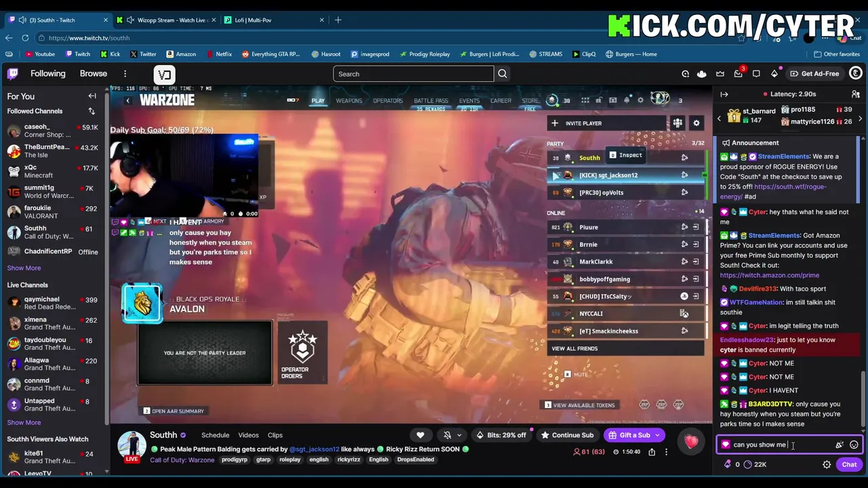Open caseoh_ channel in the sidebar
Image resolution: width=868 pixels, height=488 pixels.
pyautogui.click(x=53, y=131)
